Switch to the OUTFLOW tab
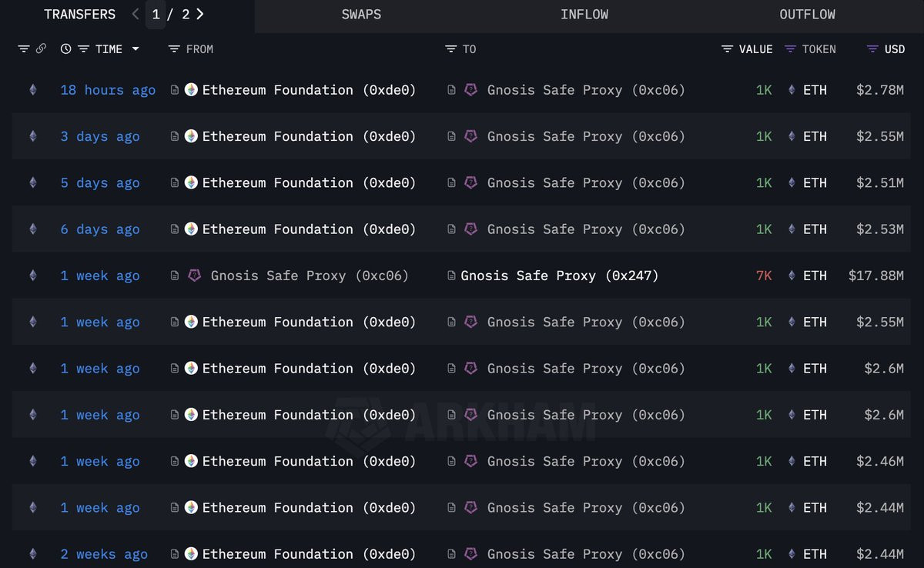Image resolution: width=924 pixels, height=568 pixels. (x=807, y=15)
